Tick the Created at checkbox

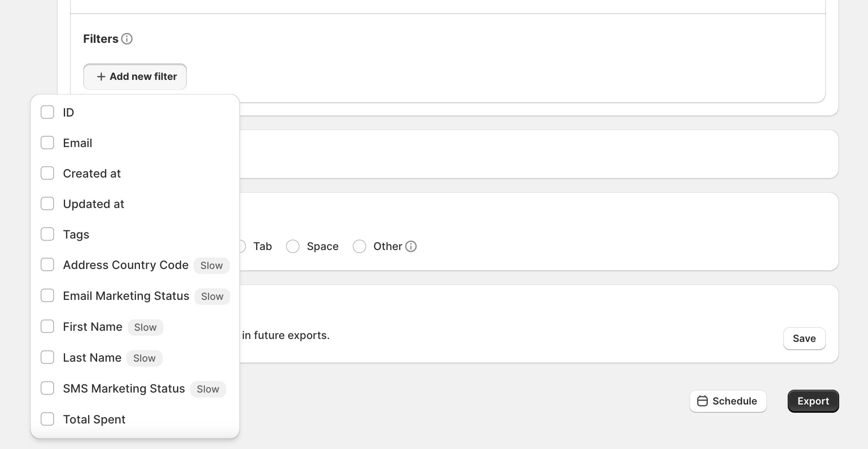point(47,173)
